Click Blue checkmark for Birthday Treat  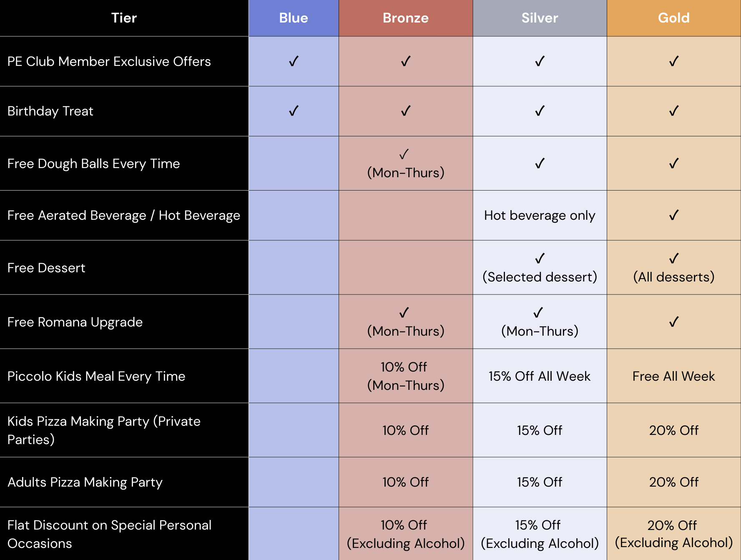tap(294, 111)
